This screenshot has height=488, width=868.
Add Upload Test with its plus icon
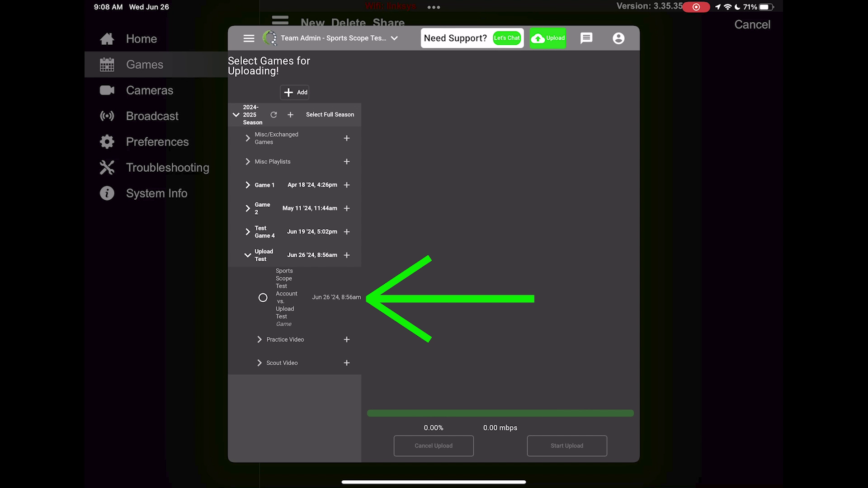347,255
